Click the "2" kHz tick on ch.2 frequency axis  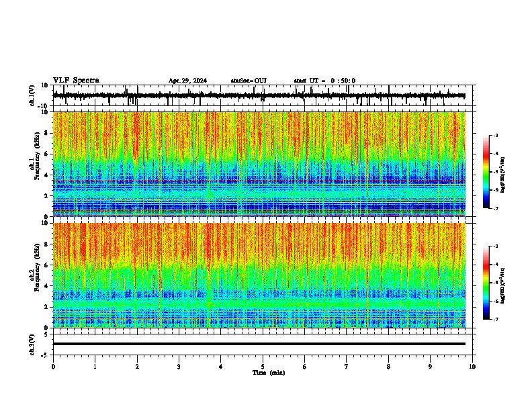(46, 307)
